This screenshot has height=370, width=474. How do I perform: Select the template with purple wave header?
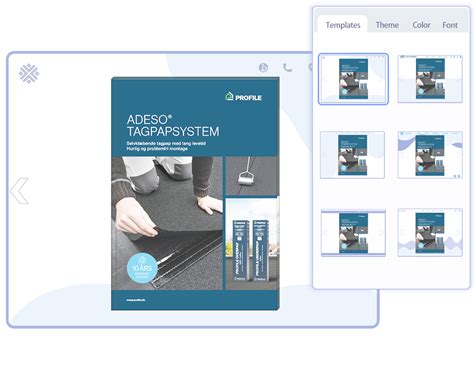tap(430, 155)
